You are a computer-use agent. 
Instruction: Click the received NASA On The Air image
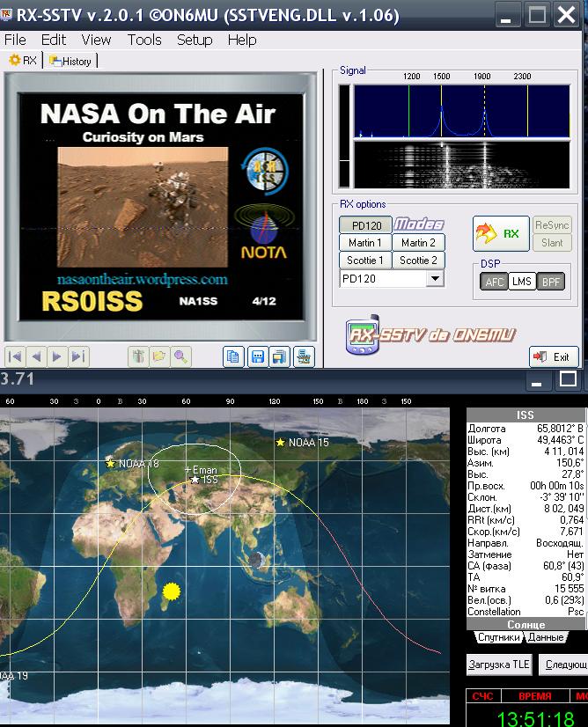point(160,207)
